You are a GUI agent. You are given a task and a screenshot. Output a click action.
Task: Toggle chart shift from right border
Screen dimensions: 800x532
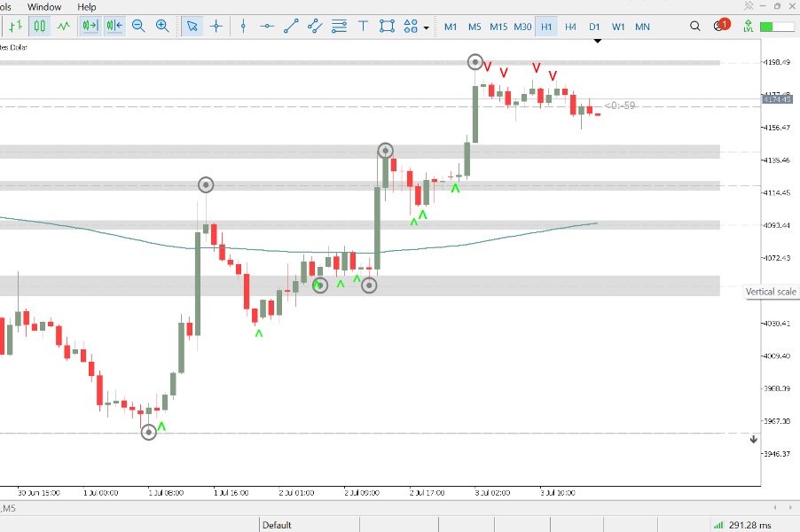click(x=114, y=26)
